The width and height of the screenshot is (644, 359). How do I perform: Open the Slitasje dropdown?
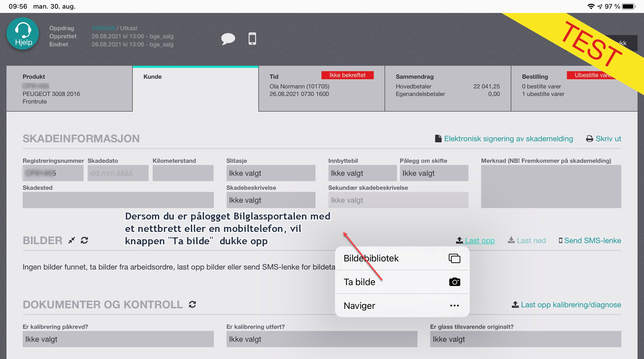[x=271, y=173]
